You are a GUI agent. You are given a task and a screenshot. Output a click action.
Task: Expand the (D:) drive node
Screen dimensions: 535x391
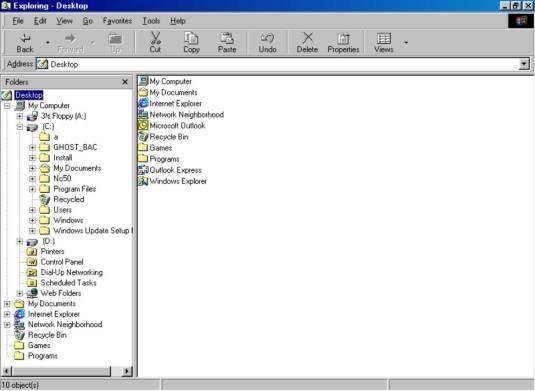tap(20, 242)
